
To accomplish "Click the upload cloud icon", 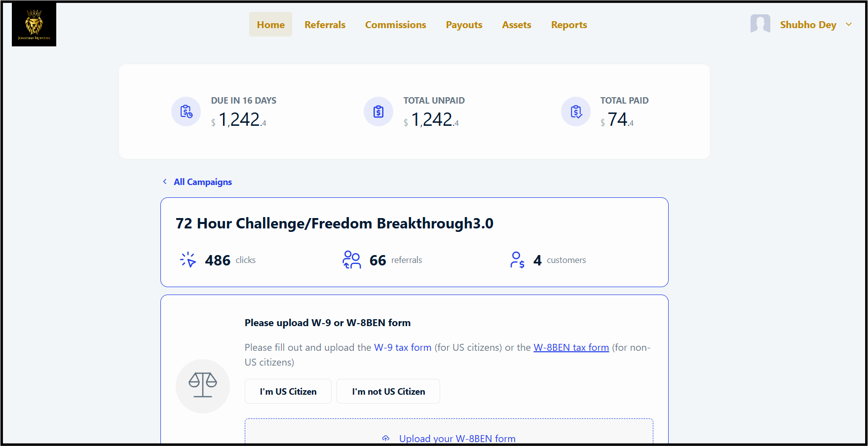I will click(386, 438).
